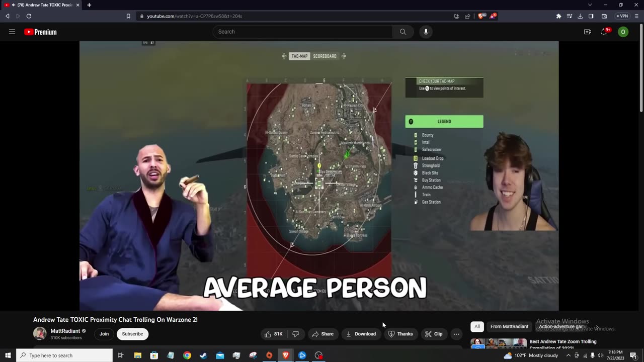The image size is (644, 362).
Task: Open the Brave main menu
Action: point(637,16)
